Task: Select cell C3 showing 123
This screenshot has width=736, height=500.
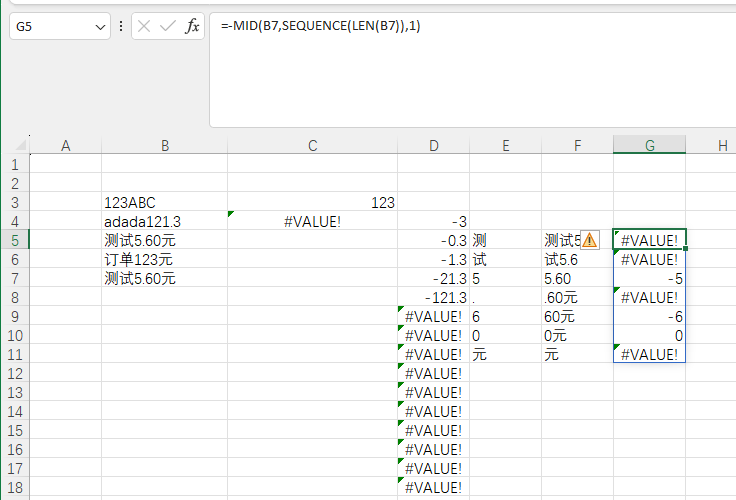Action: click(x=313, y=202)
